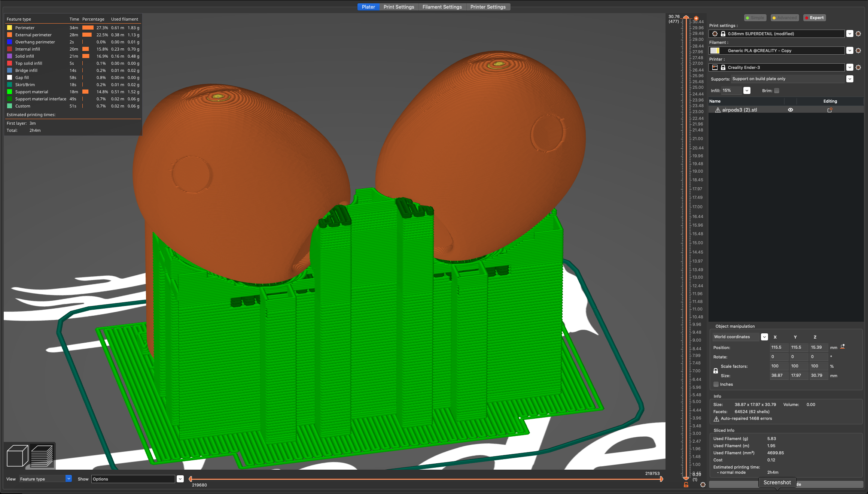868x494 pixels.
Task: Click warning triangle next to airpods3 (2).stl
Action: 718,110
